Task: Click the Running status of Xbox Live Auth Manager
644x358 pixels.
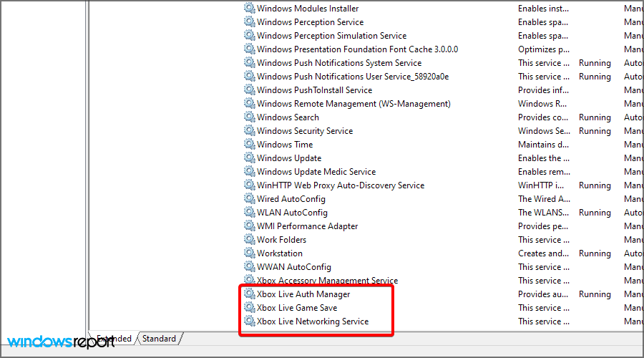Action: pos(595,294)
